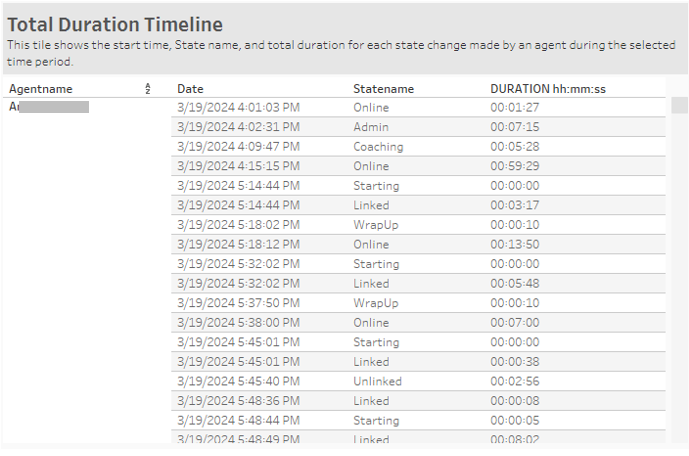Click the 00:05:48 duration value

click(x=514, y=283)
